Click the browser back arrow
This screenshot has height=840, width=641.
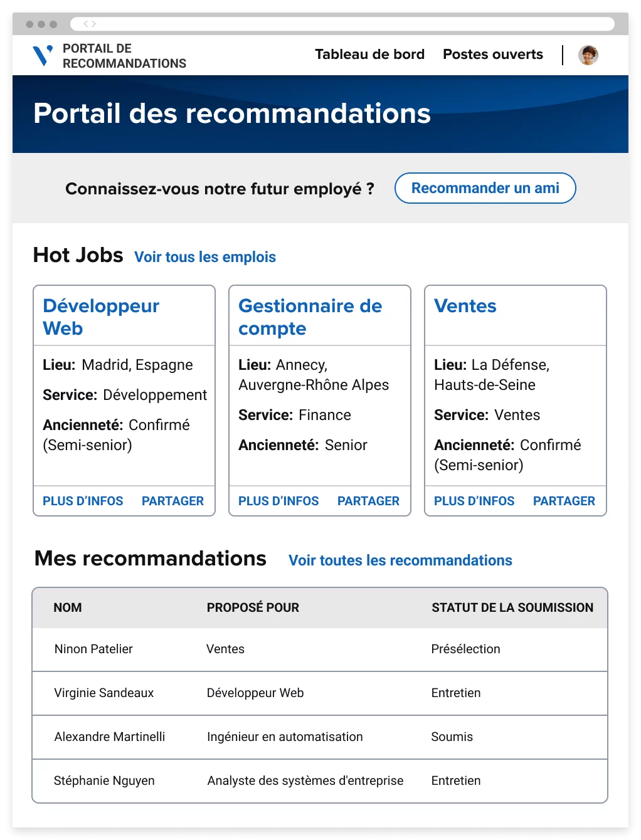86,24
